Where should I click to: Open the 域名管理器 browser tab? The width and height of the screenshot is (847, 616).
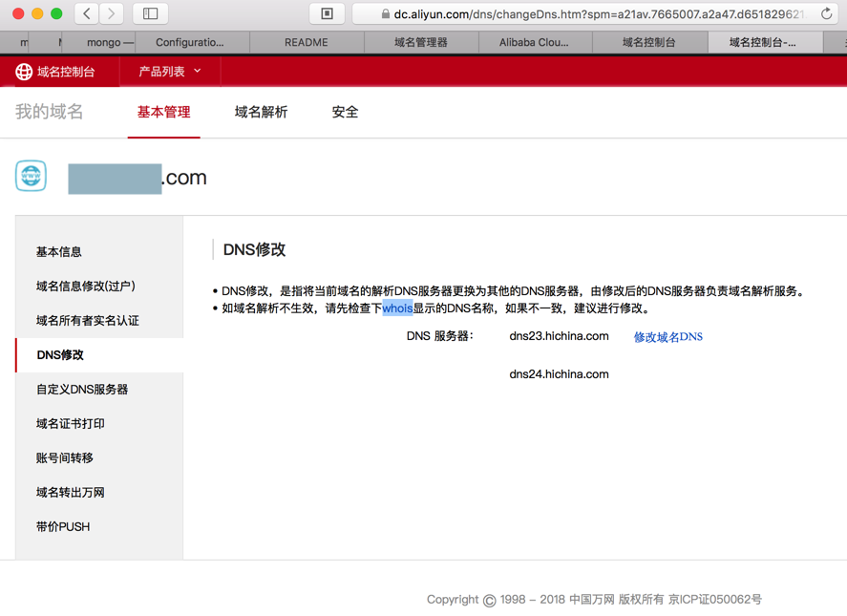421,42
